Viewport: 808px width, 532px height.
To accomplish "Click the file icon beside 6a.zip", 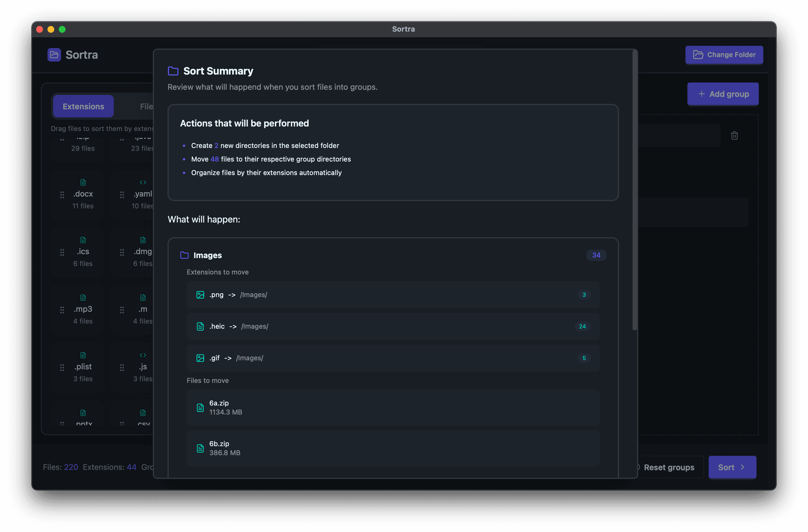I will tap(200, 407).
